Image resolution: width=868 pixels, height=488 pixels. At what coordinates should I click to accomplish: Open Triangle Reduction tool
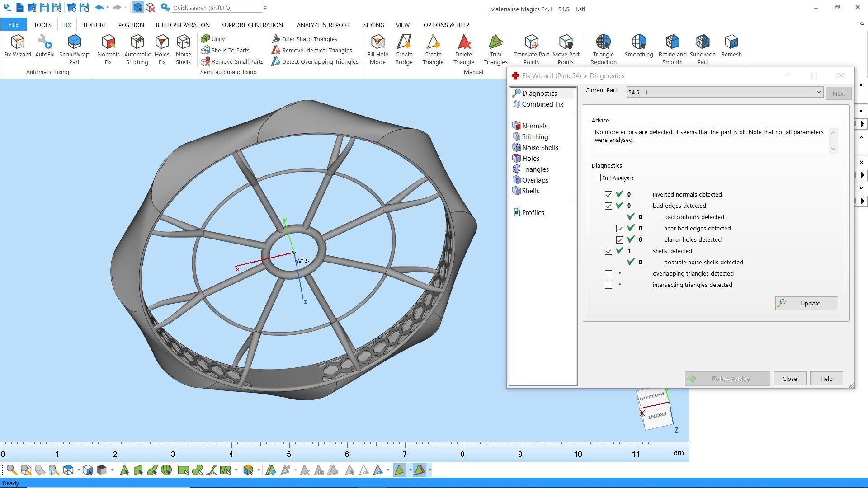point(603,50)
